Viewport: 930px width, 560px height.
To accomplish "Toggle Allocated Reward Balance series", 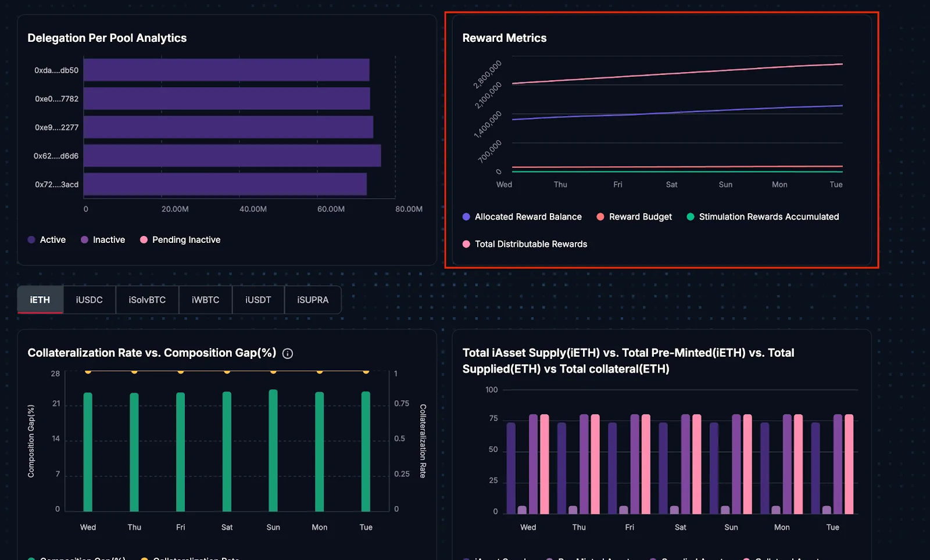I will point(522,217).
